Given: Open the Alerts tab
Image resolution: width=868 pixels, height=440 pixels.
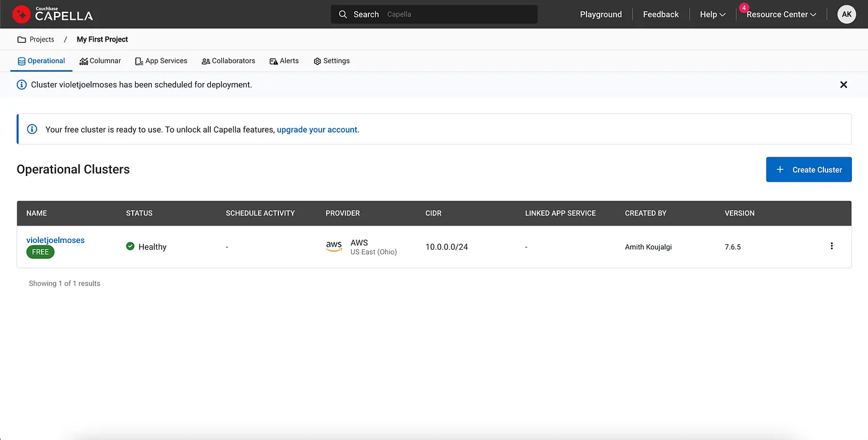Looking at the screenshot, I should tap(284, 61).
